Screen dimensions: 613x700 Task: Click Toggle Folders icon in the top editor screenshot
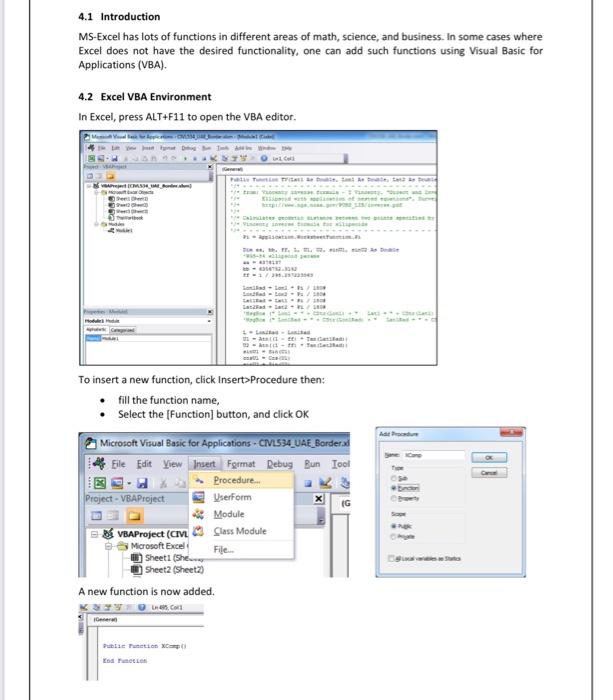point(110,176)
